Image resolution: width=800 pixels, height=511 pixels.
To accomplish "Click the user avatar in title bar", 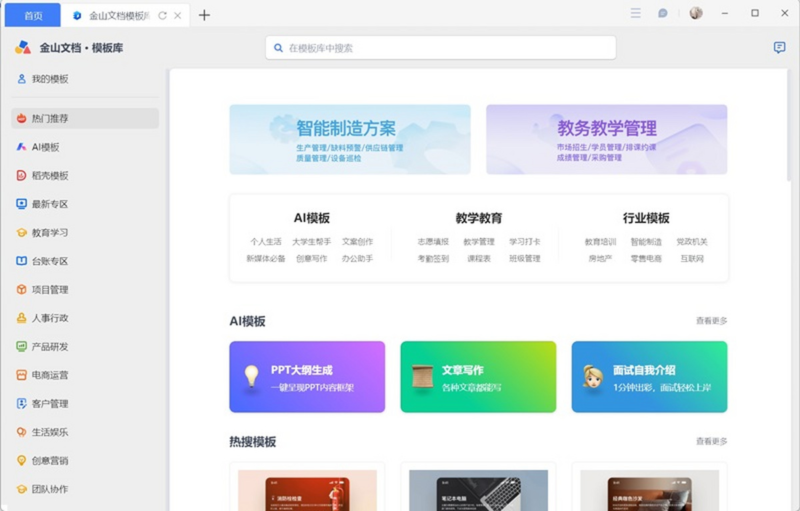I will [x=696, y=13].
